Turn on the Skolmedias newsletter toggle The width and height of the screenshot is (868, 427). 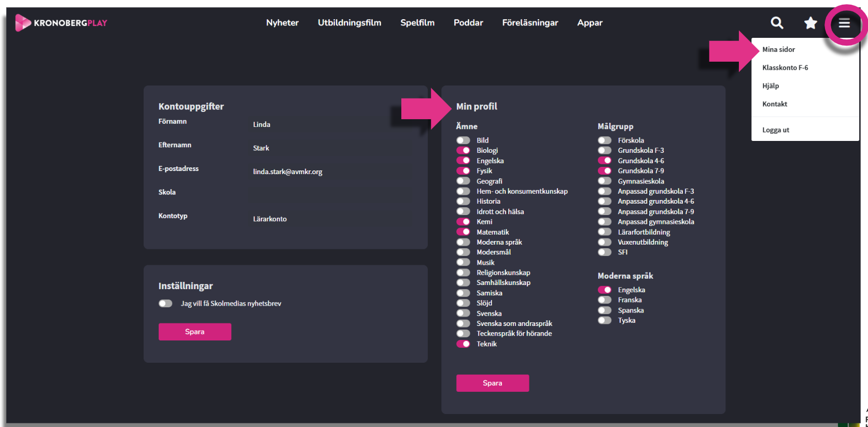tap(165, 304)
